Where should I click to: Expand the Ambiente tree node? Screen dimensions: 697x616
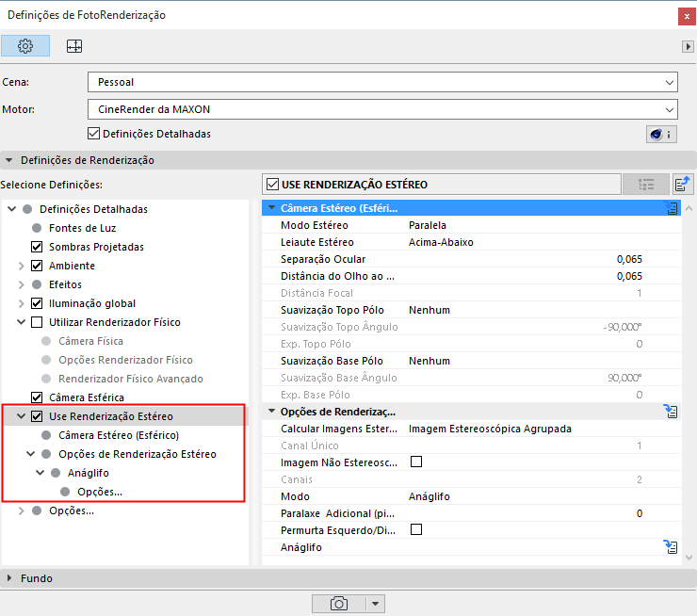[21, 266]
